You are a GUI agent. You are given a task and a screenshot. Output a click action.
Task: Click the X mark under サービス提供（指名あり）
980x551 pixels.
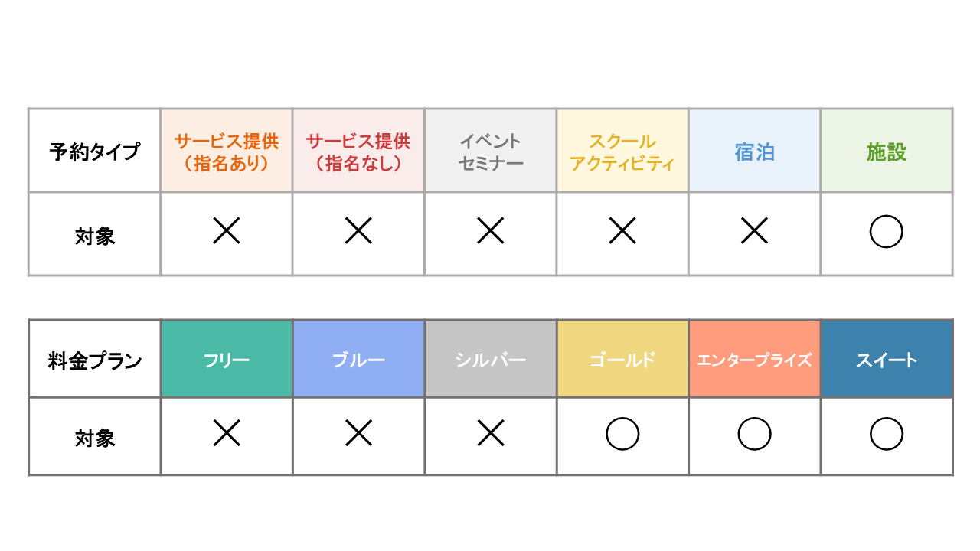pyautogui.click(x=227, y=231)
